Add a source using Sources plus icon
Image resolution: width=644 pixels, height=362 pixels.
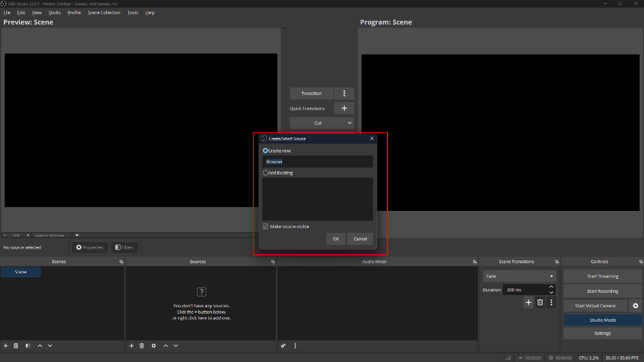tap(131, 346)
